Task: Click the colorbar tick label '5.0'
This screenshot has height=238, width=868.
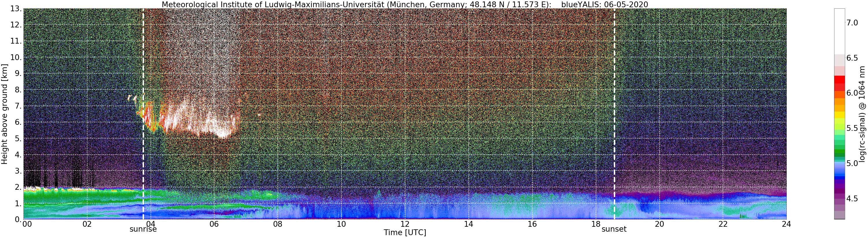Action: [852, 163]
